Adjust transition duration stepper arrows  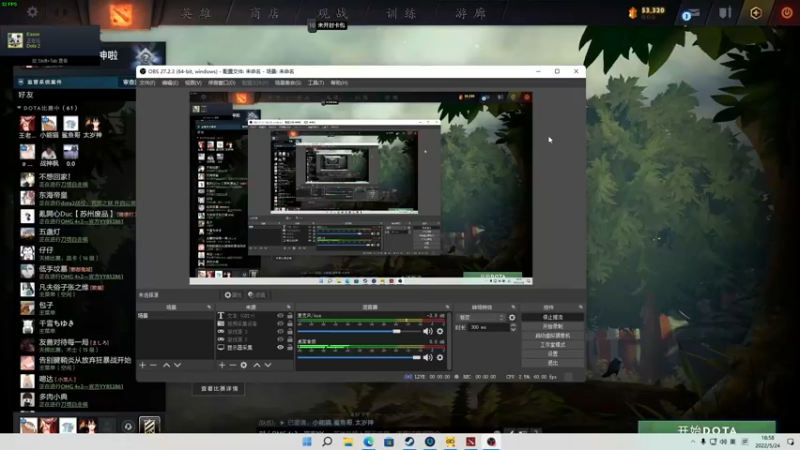(513, 327)
